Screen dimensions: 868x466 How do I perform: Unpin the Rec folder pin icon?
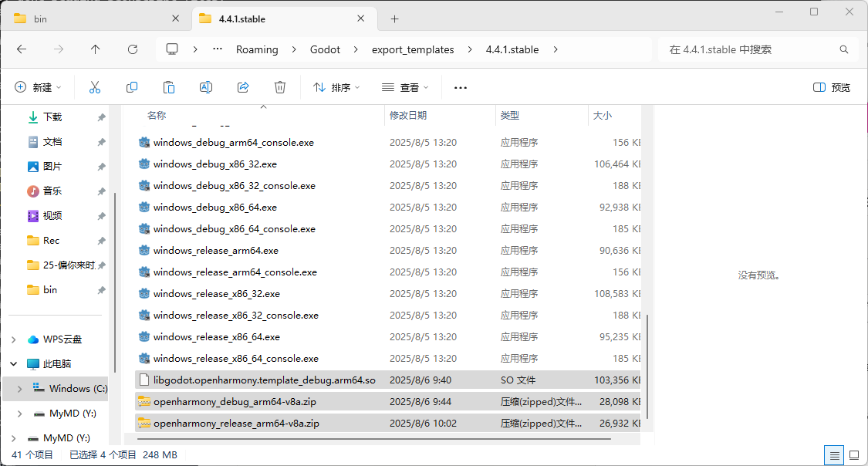tap(101, 241)
